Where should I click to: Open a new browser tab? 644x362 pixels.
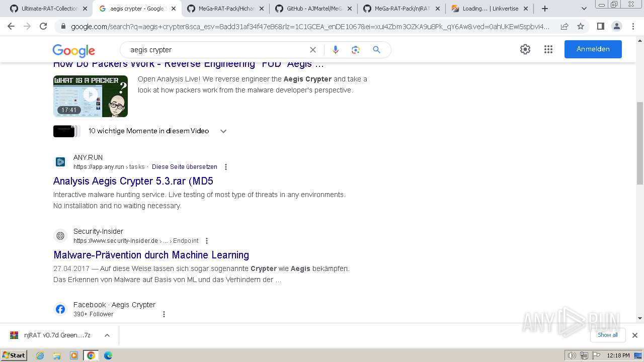click(544, 9)
